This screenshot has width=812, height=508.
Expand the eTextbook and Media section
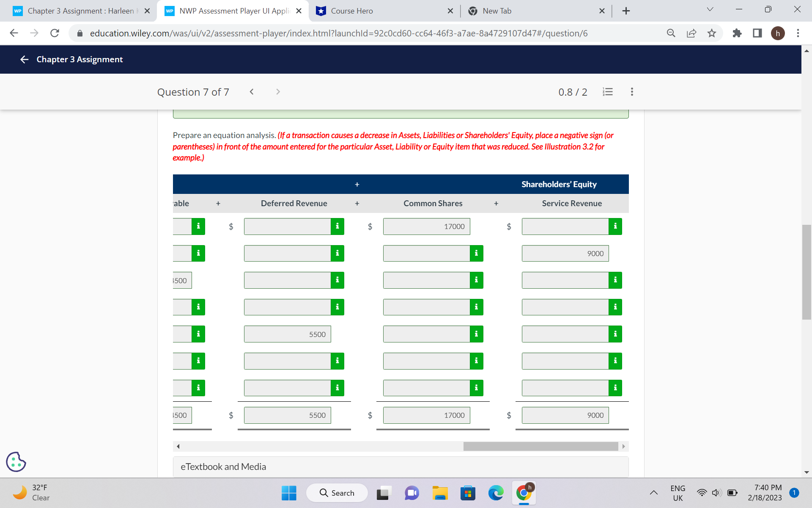click(223, 467)
